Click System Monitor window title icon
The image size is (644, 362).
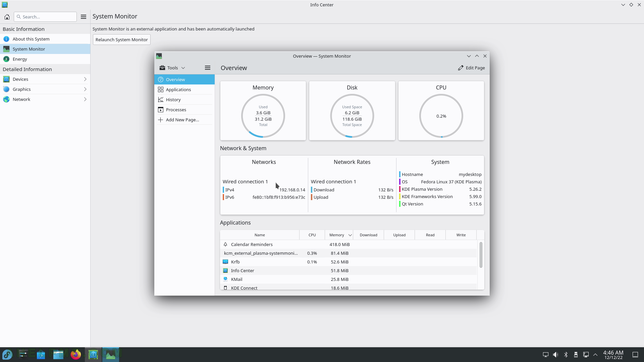point(159,56)
